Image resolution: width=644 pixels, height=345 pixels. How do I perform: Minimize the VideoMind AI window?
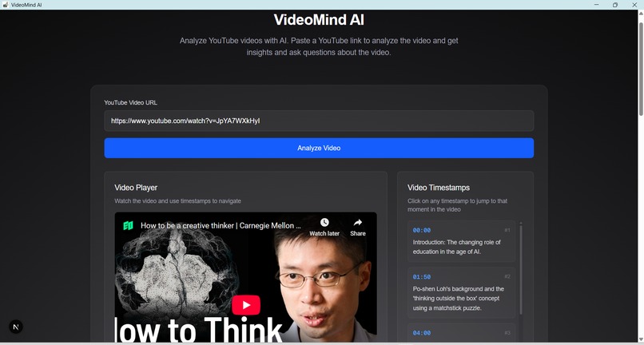click(596, 5)
